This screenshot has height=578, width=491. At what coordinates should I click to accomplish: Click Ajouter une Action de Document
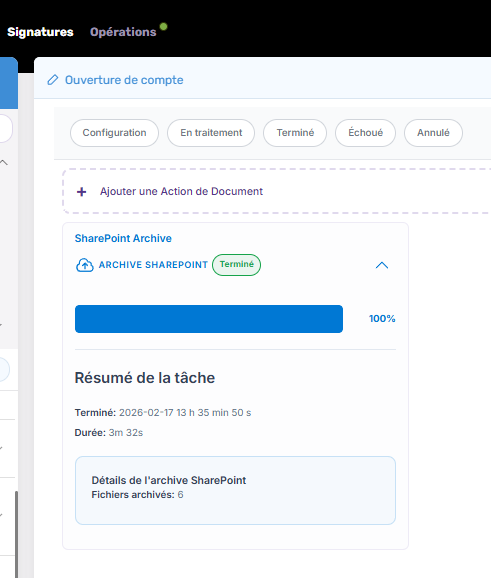(x=181, y=191)
